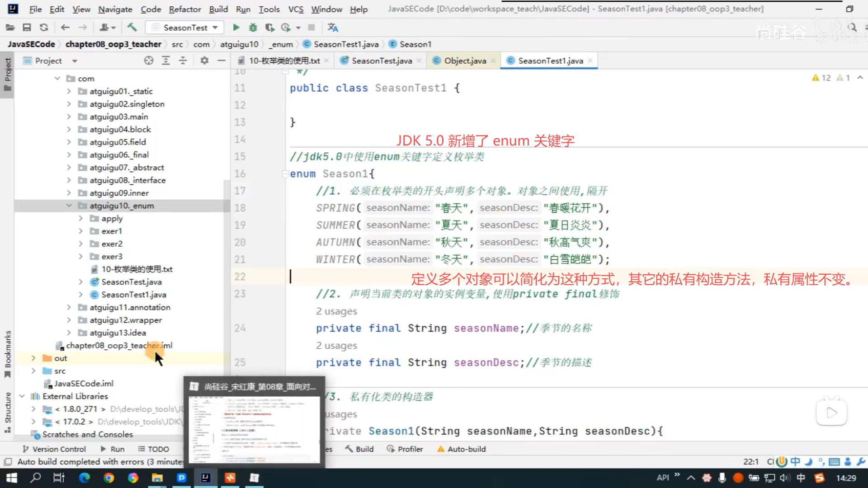This screenshot has width=868, height=488.
Task: Click the Build project hammer icon
Action: tap(132, 28)
